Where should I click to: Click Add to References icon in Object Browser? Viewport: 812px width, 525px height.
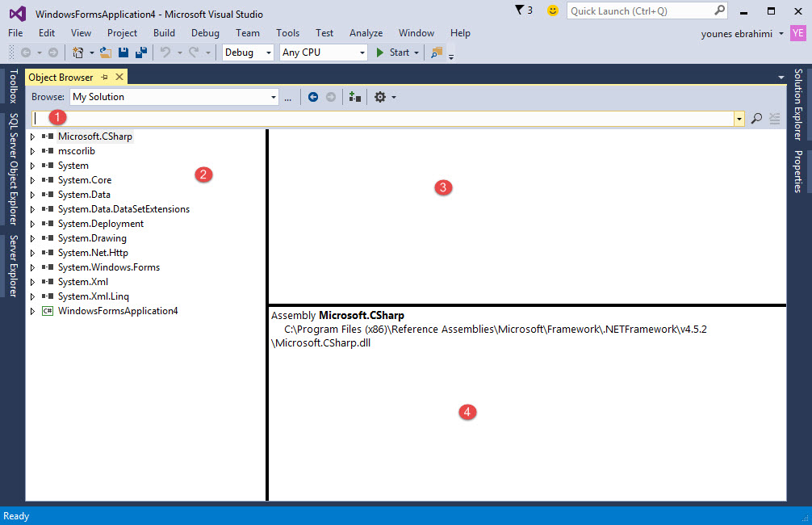coord(354,97)
